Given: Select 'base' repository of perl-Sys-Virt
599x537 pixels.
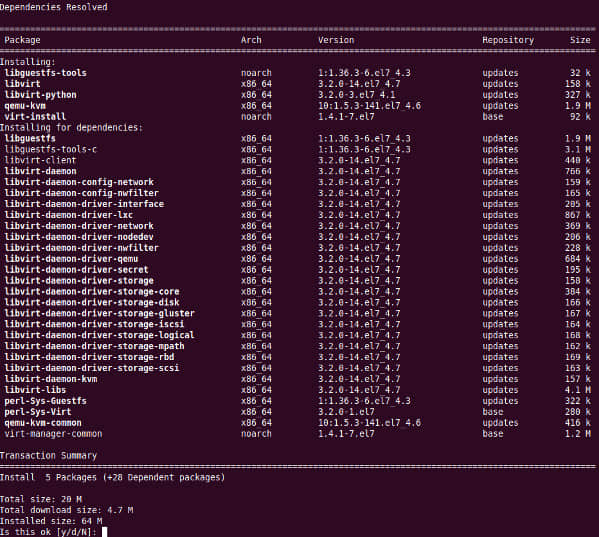Looking at the screenshot, I should (x=492, y=412).
